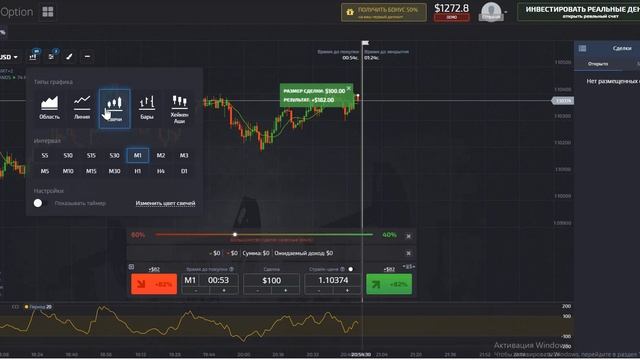This screenshot has width=640, height=360.
Task: Click the horizontal line tool icon
Action: [87, 56]
